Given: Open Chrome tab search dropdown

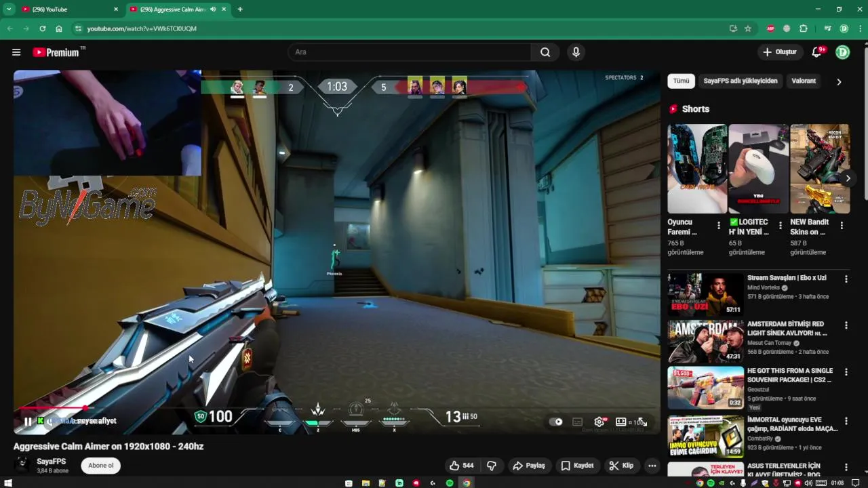Looking at the screenshot, I should pyautogui.click(x=8, y=9).
